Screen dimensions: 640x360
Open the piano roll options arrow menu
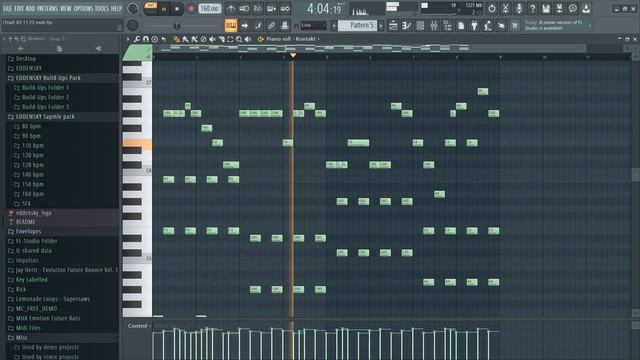[128, 39]
